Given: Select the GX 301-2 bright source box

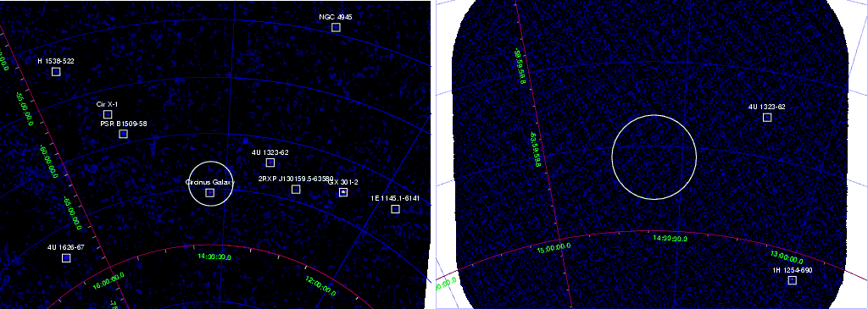Looking at the screenshot, I should (x=343, y=192).
